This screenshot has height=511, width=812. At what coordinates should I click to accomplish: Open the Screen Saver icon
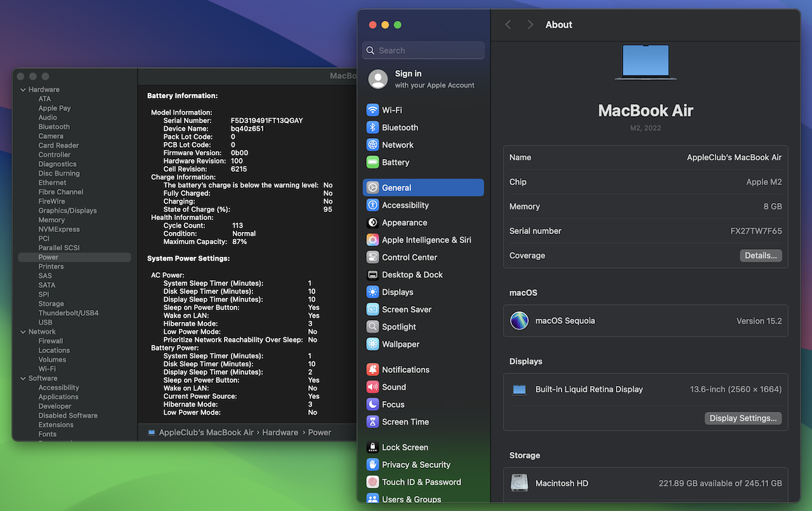(x=372, y=310)
